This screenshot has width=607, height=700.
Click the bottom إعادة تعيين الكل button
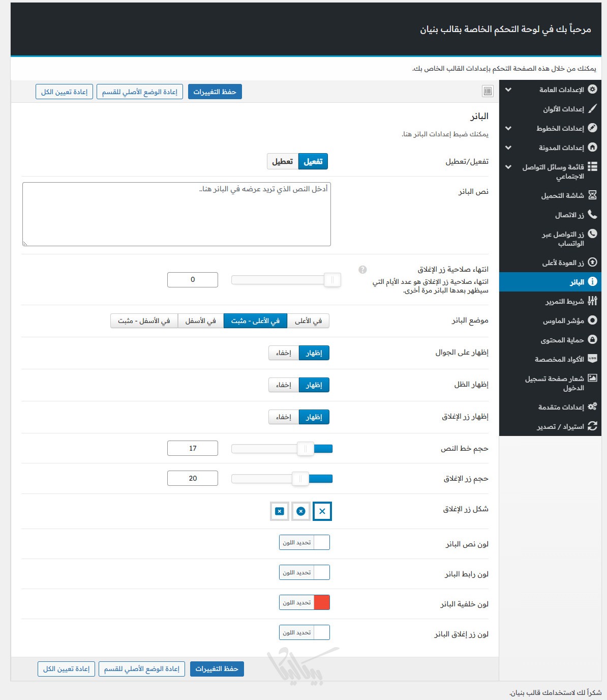pos(66,669)
